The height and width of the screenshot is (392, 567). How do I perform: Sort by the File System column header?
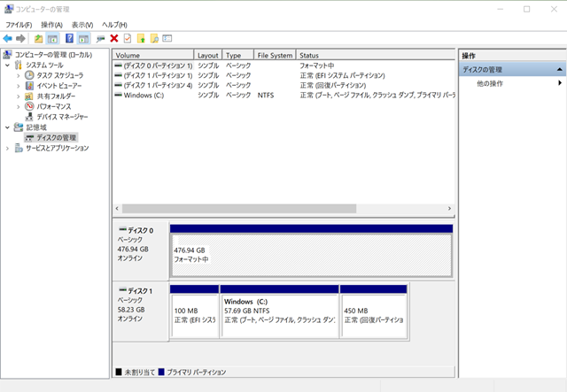[x=275, y=55]
